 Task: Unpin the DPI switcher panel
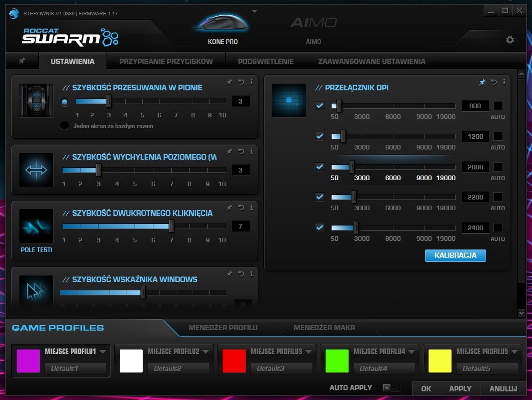[x=482, y=82]
